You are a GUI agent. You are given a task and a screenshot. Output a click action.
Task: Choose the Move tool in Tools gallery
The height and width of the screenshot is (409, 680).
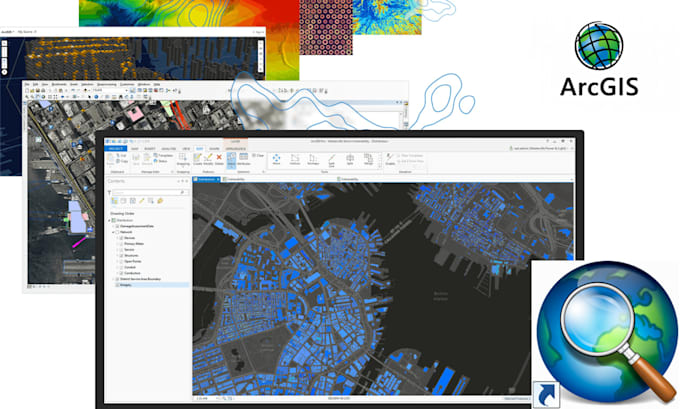276,159
